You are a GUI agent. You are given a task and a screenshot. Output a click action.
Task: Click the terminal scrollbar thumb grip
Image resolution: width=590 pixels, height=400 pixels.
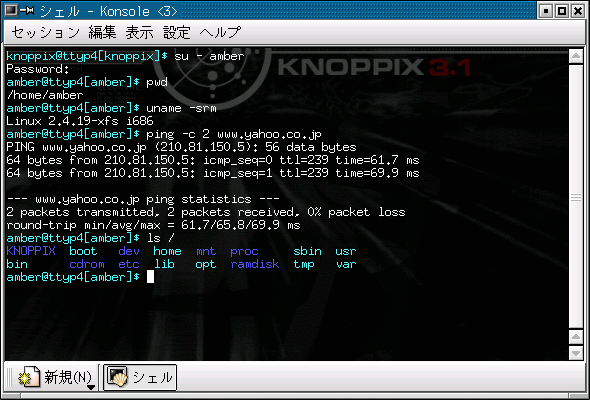(x=576, y=197)
